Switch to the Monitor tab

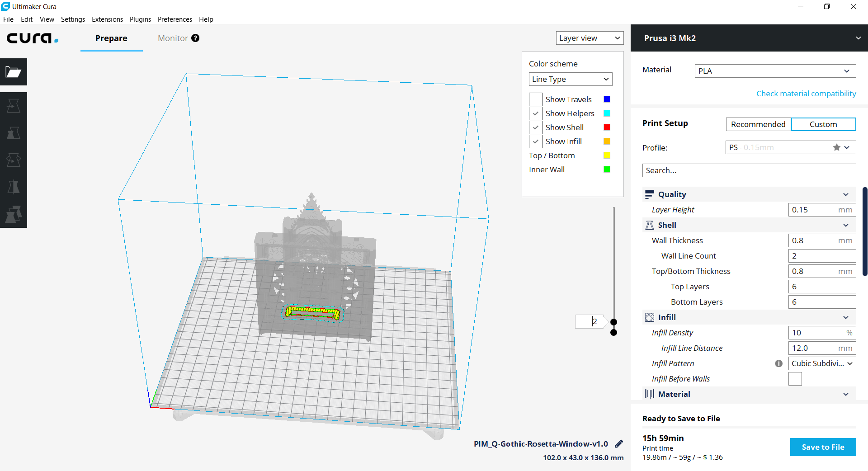(173, 38)
